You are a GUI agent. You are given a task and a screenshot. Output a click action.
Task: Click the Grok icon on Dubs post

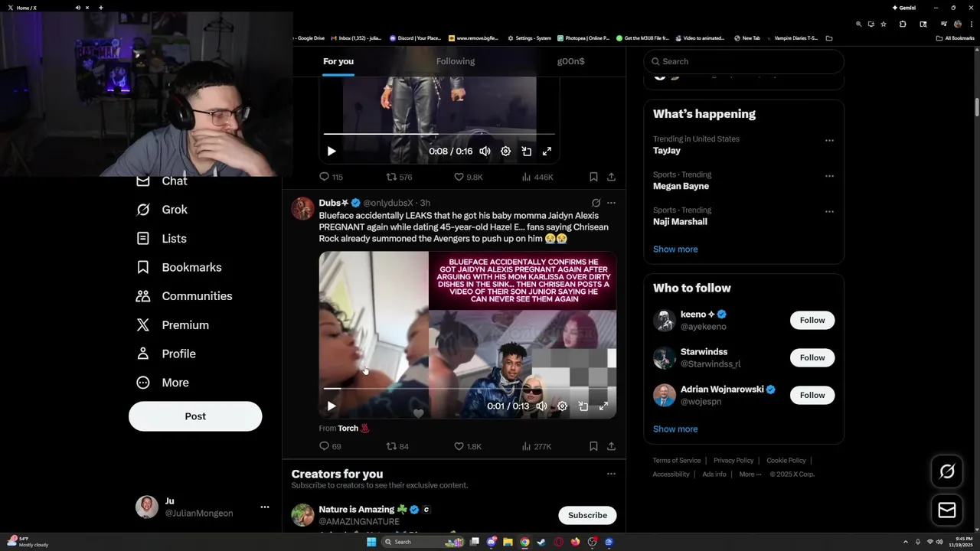596,203
